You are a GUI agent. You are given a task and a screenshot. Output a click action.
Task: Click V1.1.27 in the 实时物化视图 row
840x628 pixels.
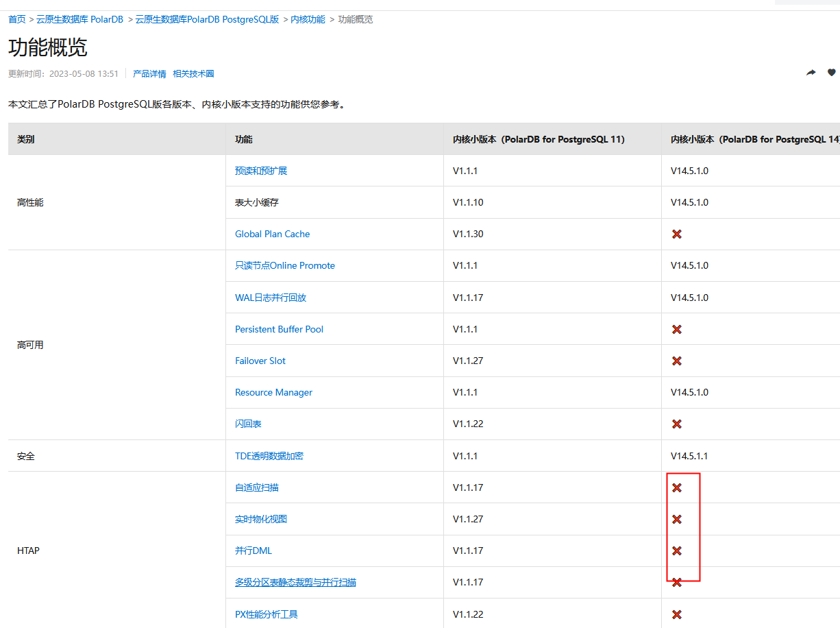coord(468,519)
